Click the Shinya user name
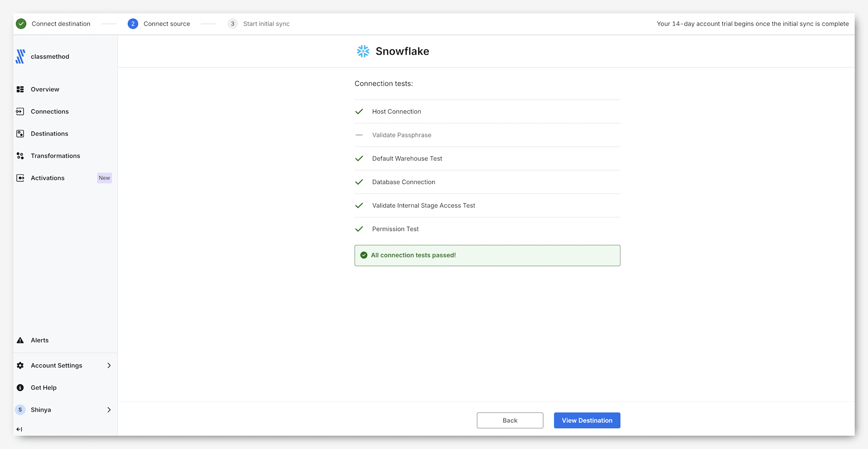This screenshot has width=868, height=449. click(x=41, y=410)
